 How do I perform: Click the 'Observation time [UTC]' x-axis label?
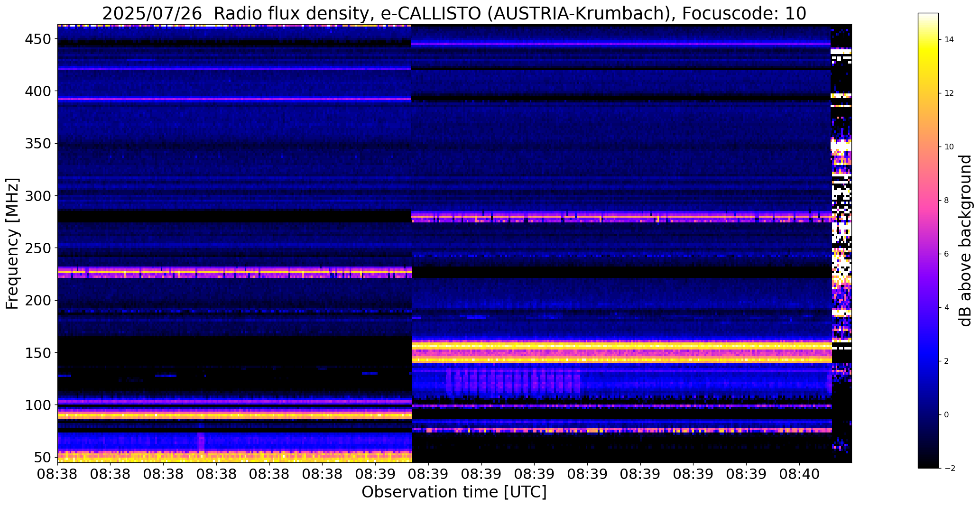[x=454, y=492]
